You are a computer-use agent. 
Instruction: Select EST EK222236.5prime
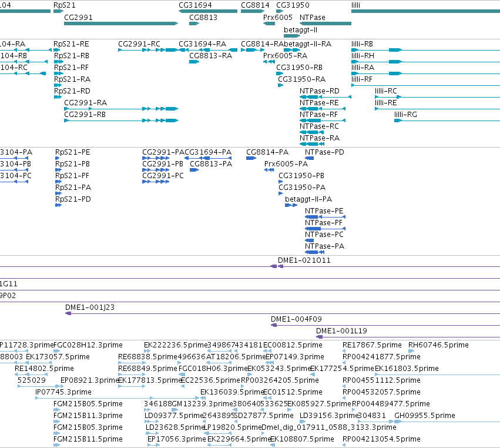176,345
